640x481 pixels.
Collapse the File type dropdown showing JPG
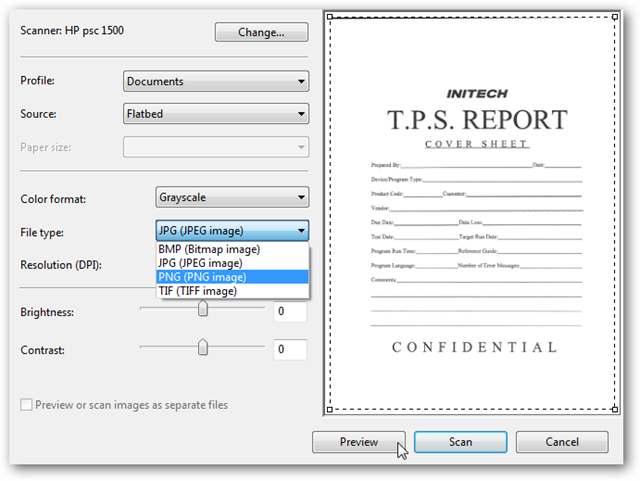(x=232, y=231)
